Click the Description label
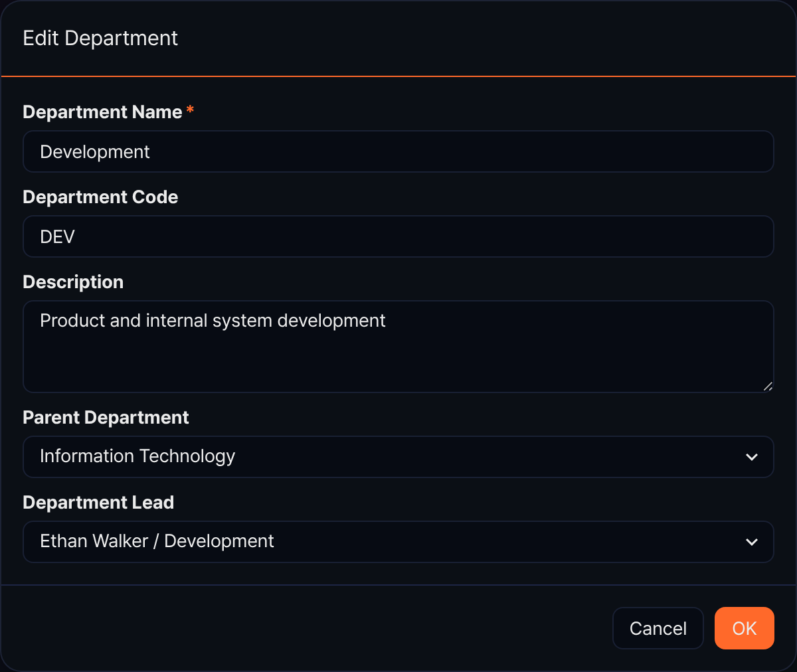 73,282
